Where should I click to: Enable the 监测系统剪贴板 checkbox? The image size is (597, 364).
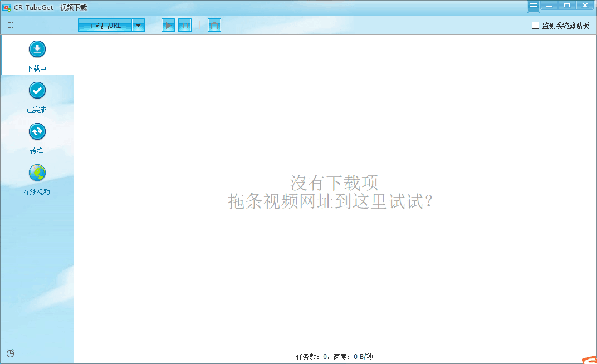[x=535, y=25]
